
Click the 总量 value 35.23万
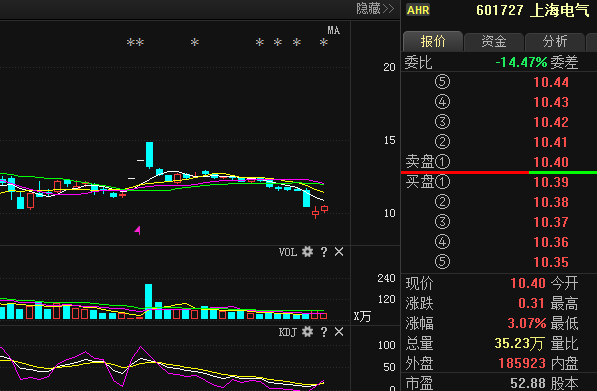pyautogui.click(x=519, y=343)
